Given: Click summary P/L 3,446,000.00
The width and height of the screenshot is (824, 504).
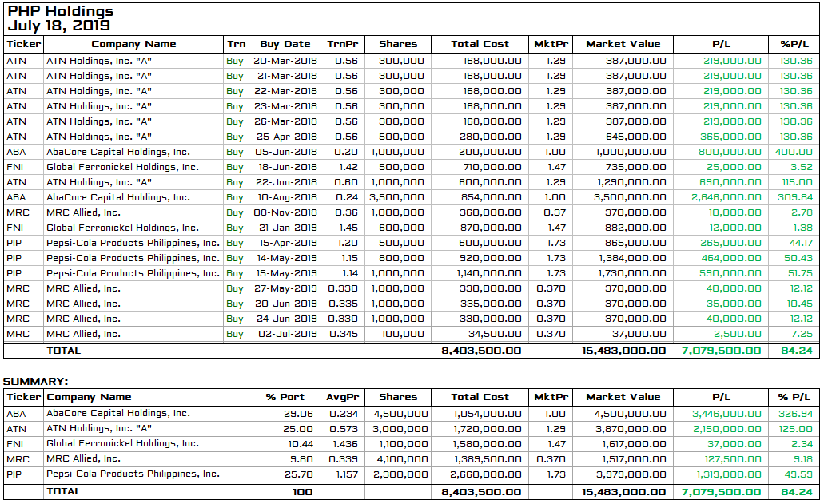Looking at the screenshot, I should (x=726, y=415).
